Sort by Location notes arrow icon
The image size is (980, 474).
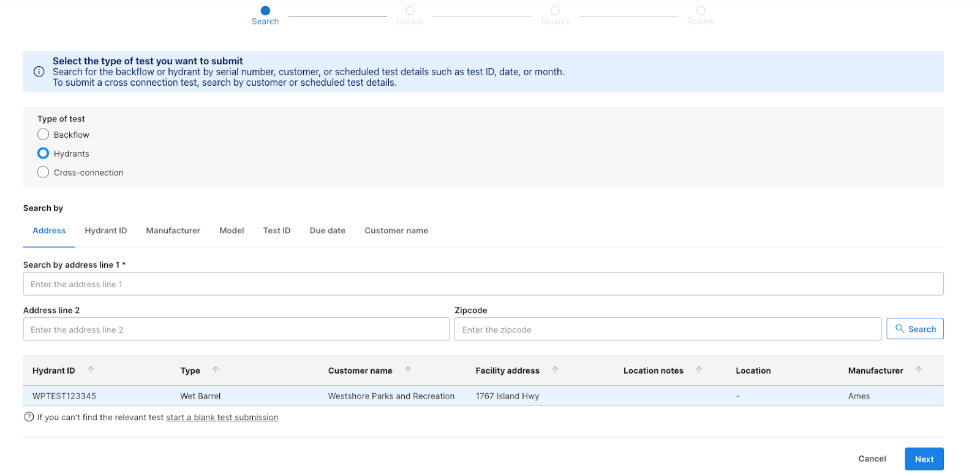(x=699, y=370)
